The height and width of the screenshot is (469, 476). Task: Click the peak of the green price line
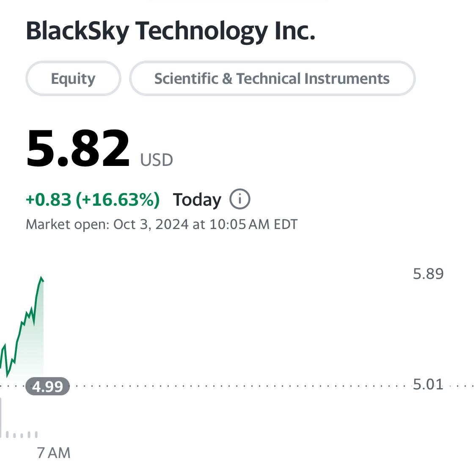[41, 278]
